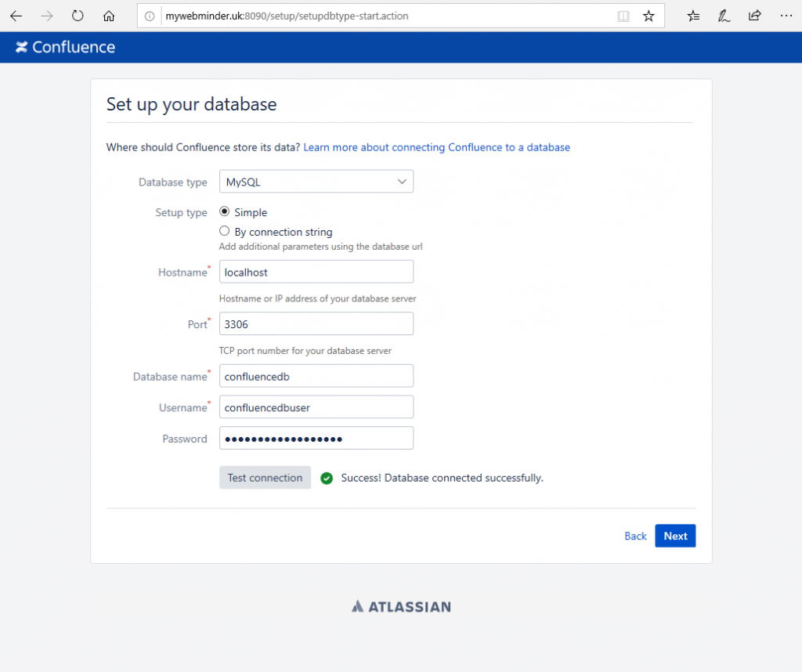Select the Simple setup type
This screenshot has height=672, width=802.
click(224, 211)
